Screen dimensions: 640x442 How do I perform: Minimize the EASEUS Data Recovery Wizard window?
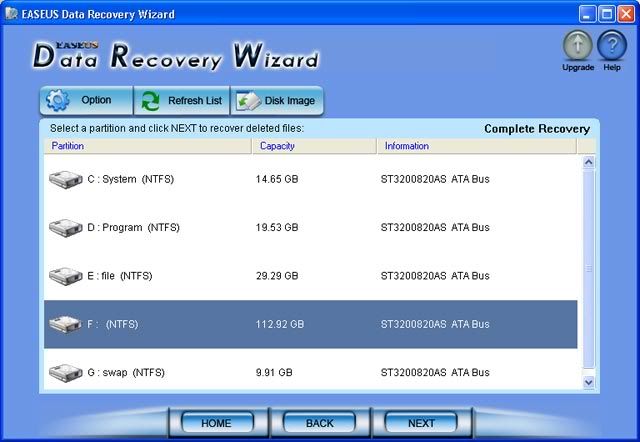tap(587, 14)
